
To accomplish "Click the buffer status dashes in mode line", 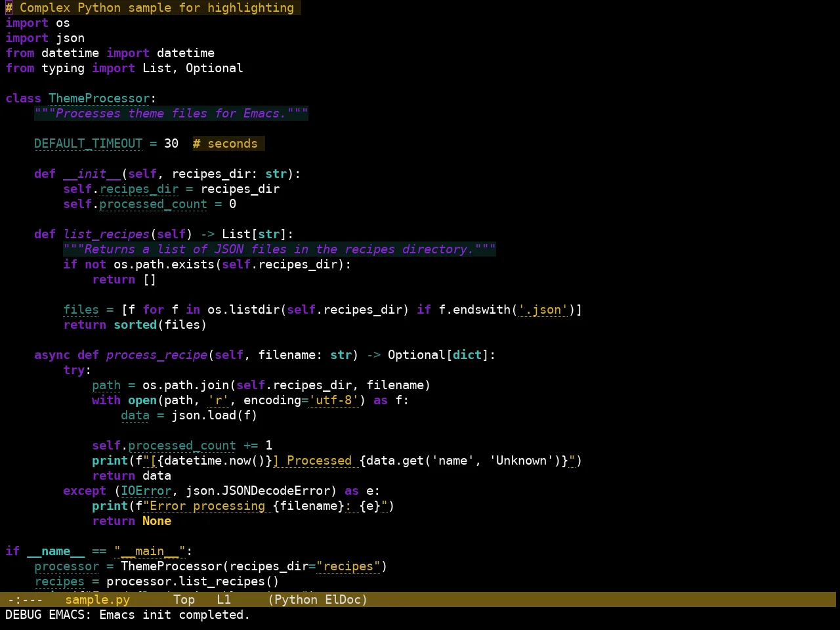I will pos(25,600).
